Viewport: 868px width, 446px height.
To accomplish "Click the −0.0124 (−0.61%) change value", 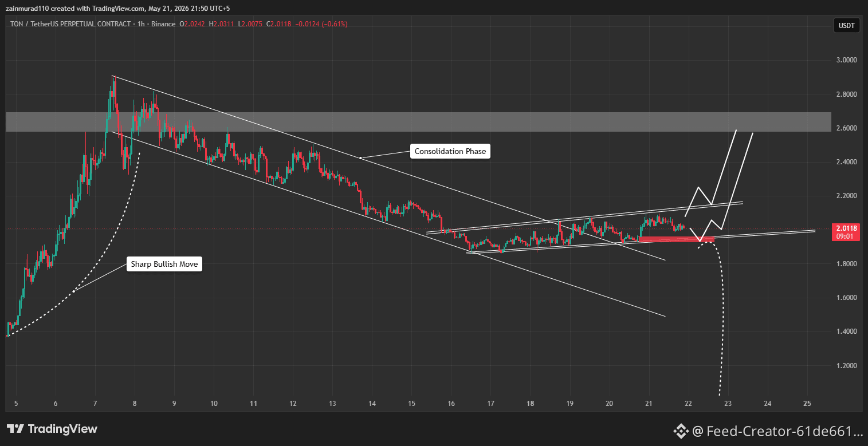I will tap(321, 24).
